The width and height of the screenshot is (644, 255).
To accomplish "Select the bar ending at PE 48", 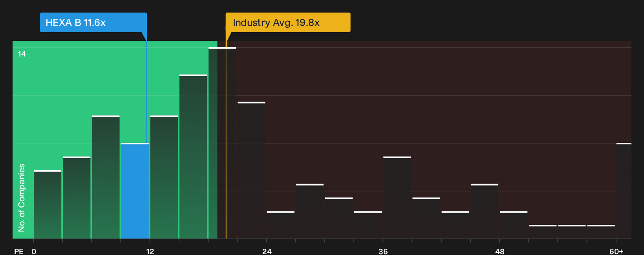I will (485, 211).
